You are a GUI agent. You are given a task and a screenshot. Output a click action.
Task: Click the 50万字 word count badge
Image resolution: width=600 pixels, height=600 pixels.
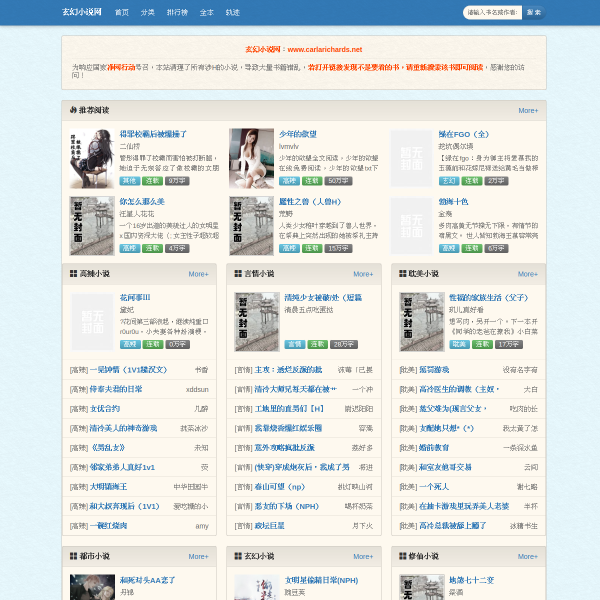tap(338, 181)
